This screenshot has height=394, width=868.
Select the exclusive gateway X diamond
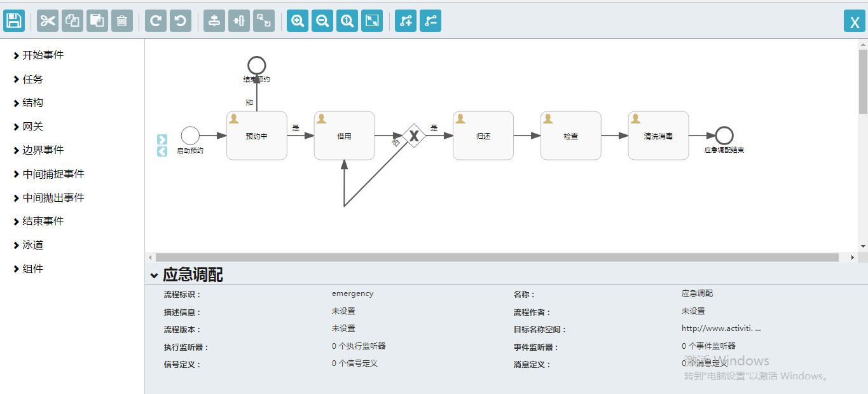tap(414, 136)
